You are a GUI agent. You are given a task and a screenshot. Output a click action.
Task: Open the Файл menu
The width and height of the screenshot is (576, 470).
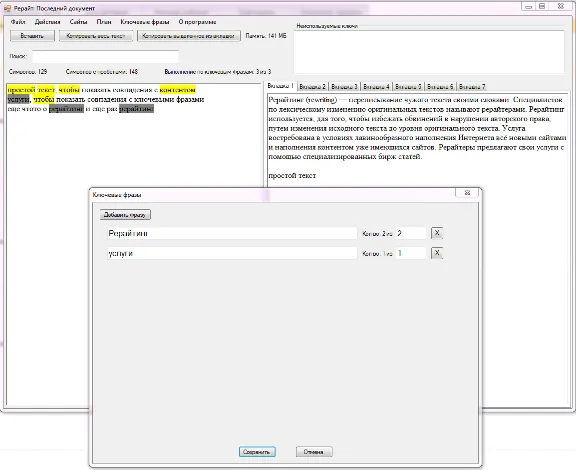point(18,22)
